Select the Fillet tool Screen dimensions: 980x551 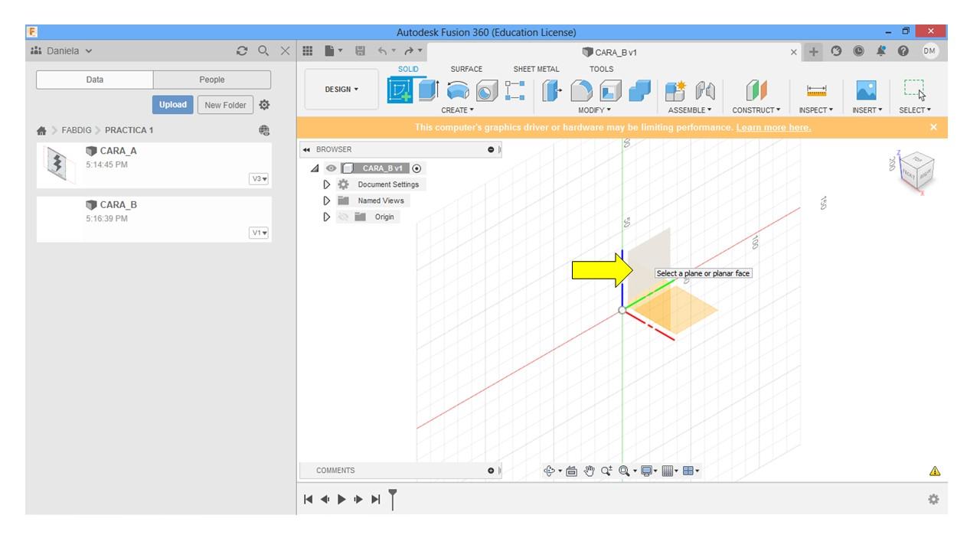pyautogui.click(x=582, y=90)
